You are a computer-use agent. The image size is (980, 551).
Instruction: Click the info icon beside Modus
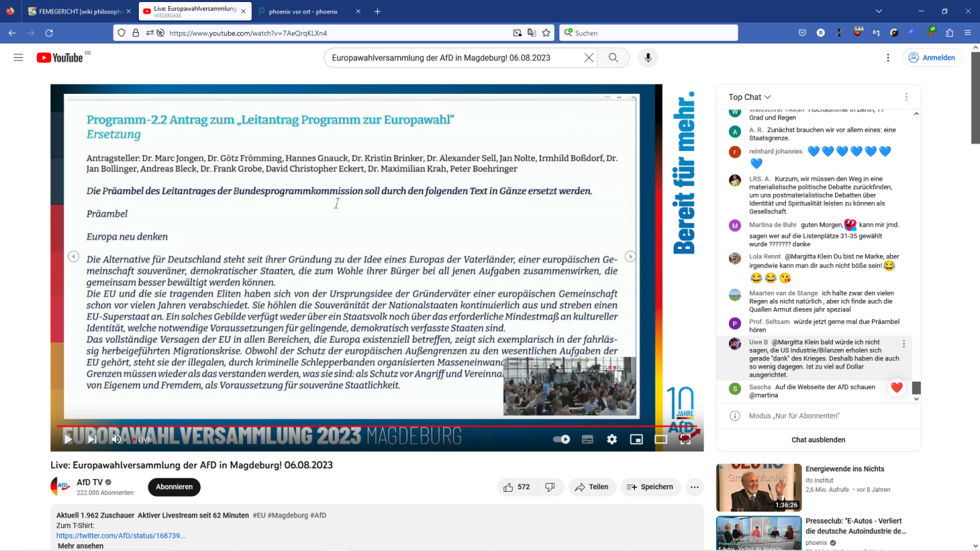tap(735, 416)
